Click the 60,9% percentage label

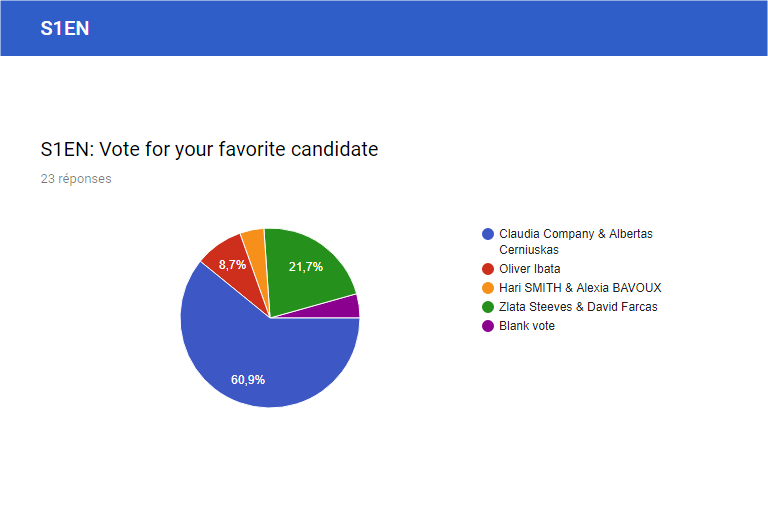tap(248, 380)
